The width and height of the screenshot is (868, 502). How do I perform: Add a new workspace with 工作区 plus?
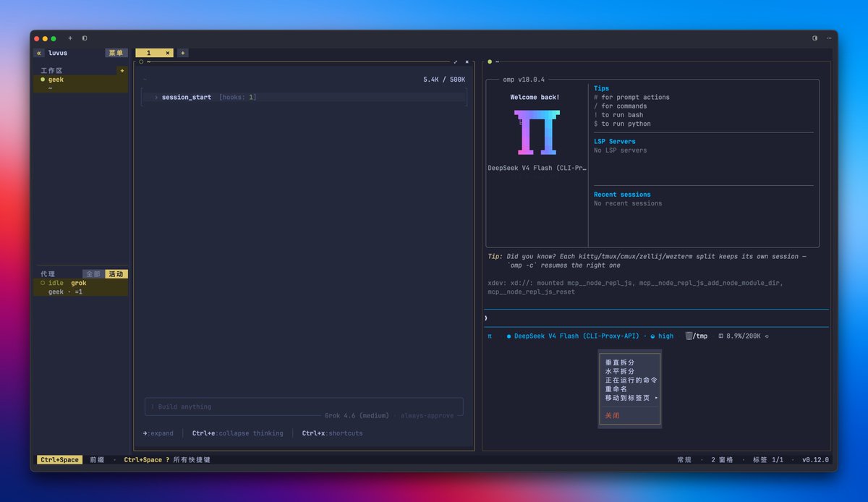tap(122, 71)
